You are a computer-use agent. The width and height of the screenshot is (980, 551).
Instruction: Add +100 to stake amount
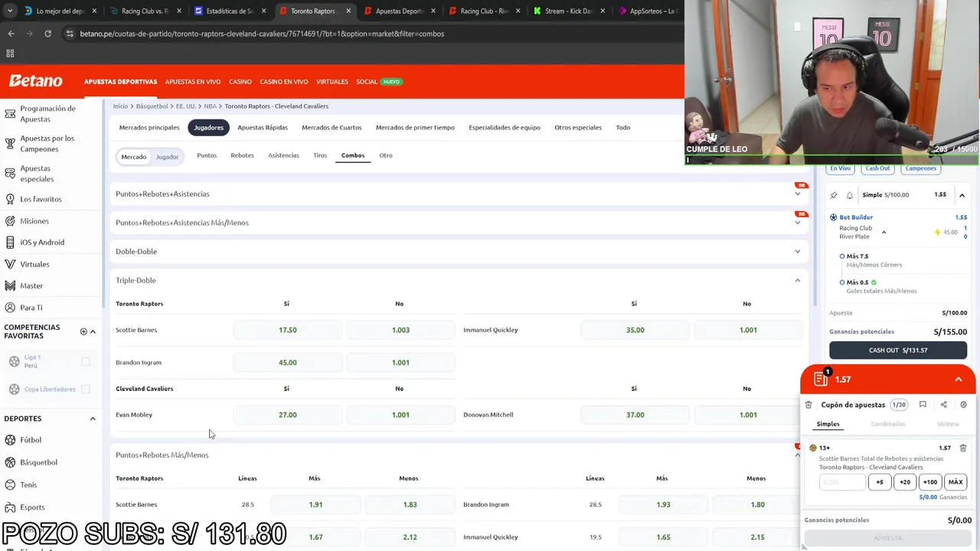930,482
